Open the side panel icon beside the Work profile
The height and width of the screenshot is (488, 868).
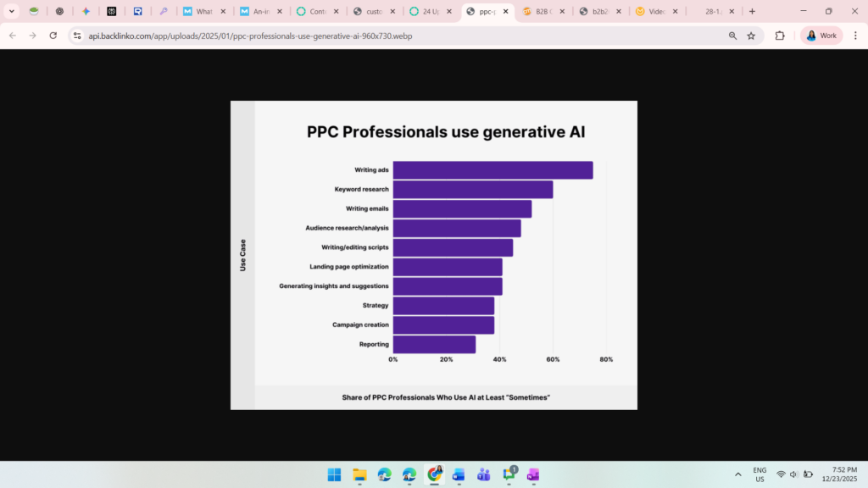click(x=780, y=36)
